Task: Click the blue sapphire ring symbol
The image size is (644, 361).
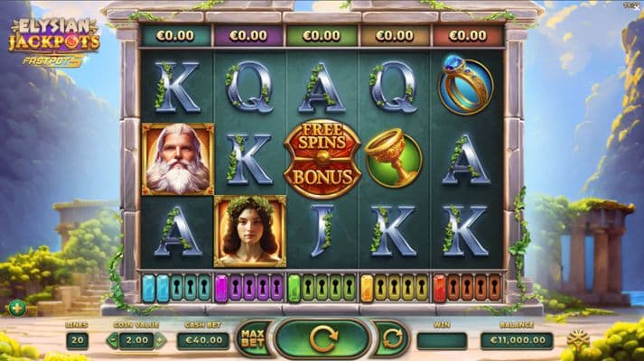Action: [466, 86]
